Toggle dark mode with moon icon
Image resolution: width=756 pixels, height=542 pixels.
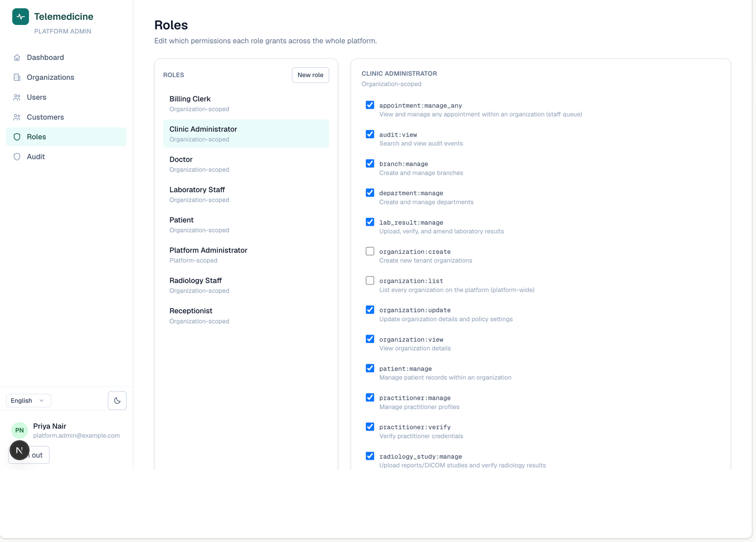(117, 401)
